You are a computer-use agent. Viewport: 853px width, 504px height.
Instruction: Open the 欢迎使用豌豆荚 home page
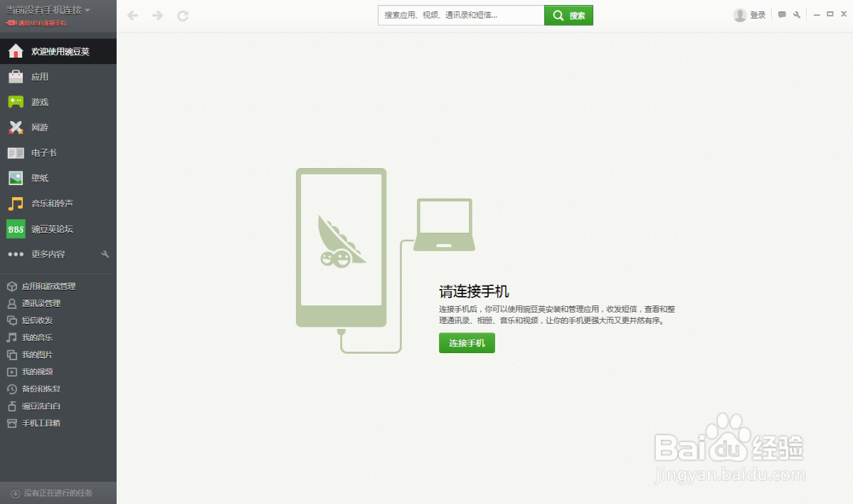click(x=58, y=51)
